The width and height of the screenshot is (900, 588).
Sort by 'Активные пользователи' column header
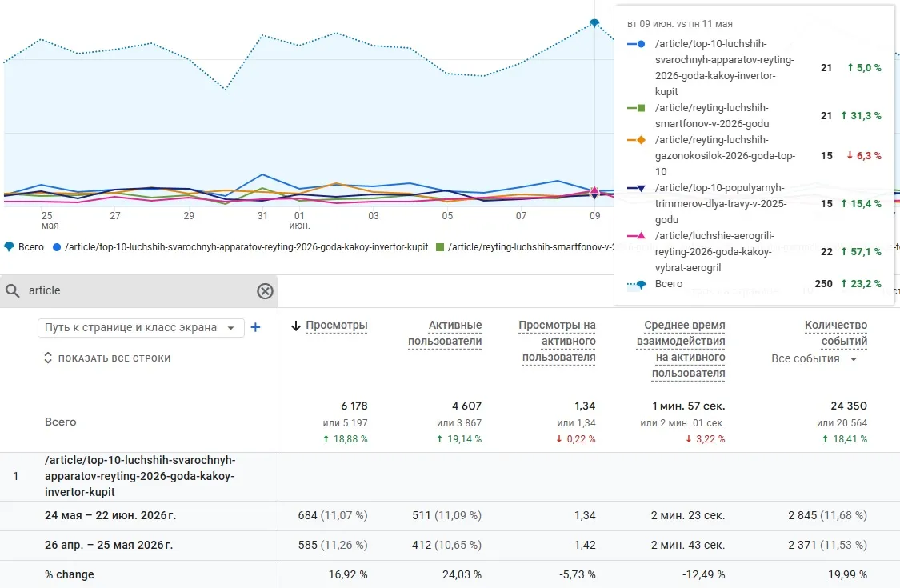pyautogui.click(x=445, y=333)
